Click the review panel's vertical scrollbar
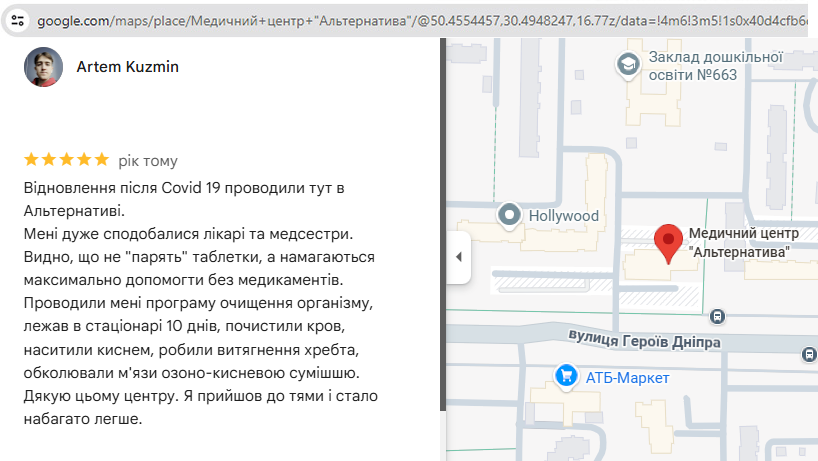 443,230
